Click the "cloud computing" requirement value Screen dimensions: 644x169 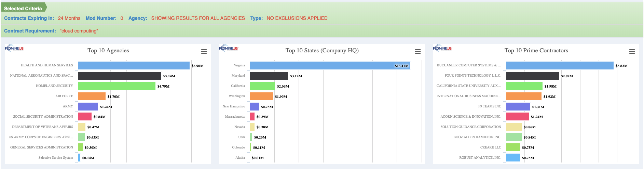click(x=79, y=31)
